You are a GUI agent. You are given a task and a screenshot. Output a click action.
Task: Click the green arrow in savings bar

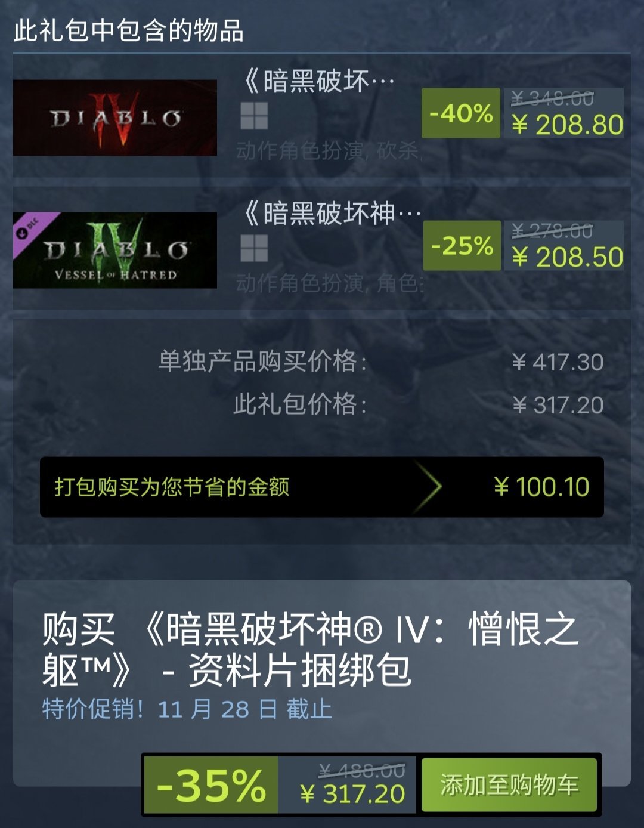point(428,487)
